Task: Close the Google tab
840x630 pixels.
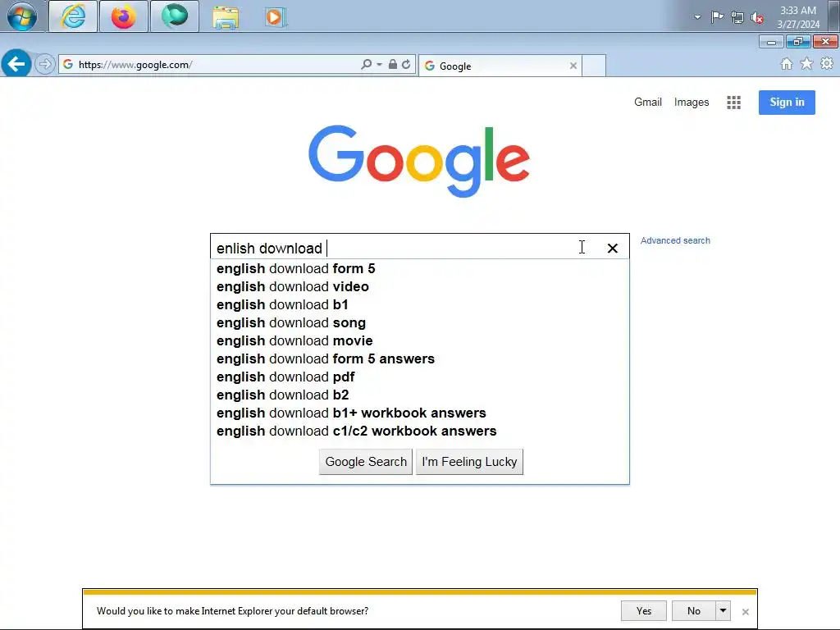Action: click(x=573, y=66)
